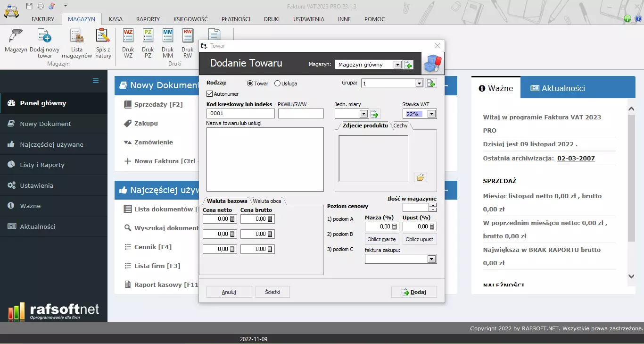Expand the faktura zakupu dropdown
Viewport: 644px width, 344px height.
pos(431,259)
